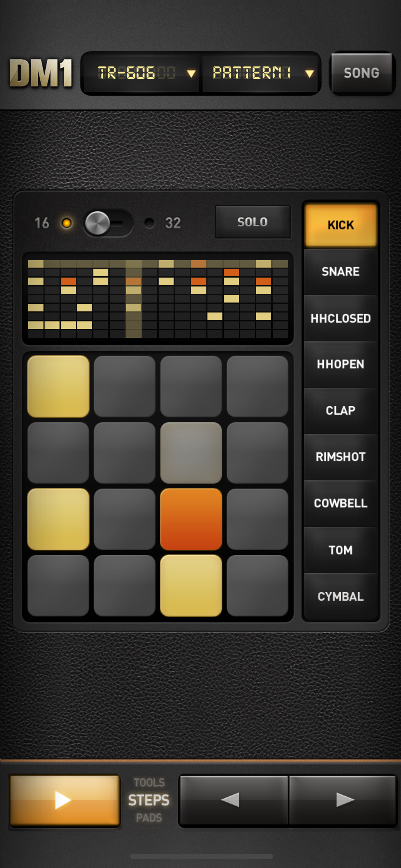Tap the first yellow step pad in top row

(58, 386)
